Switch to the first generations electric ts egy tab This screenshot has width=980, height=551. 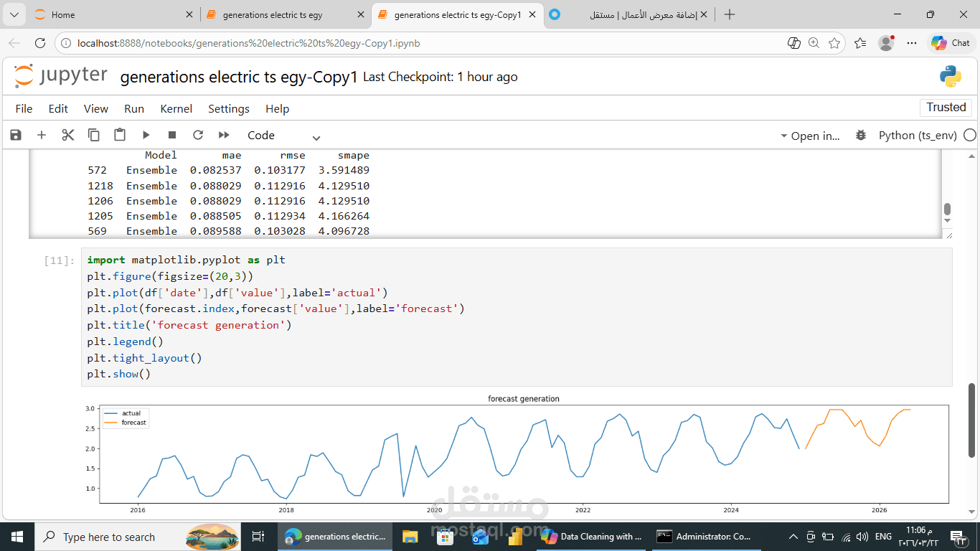(x=284, y=14)
